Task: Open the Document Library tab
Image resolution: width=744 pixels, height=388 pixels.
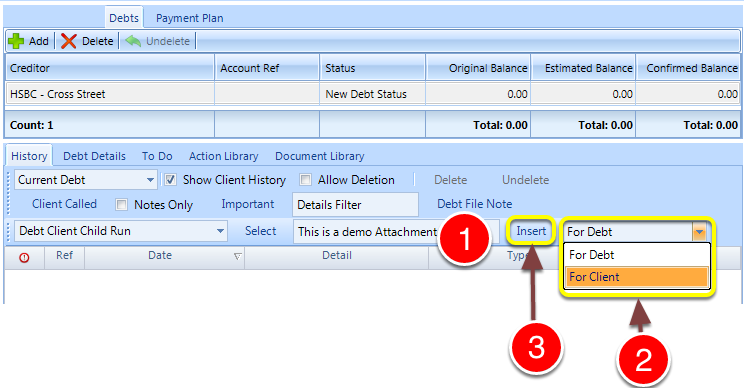Action: (320, 156)
